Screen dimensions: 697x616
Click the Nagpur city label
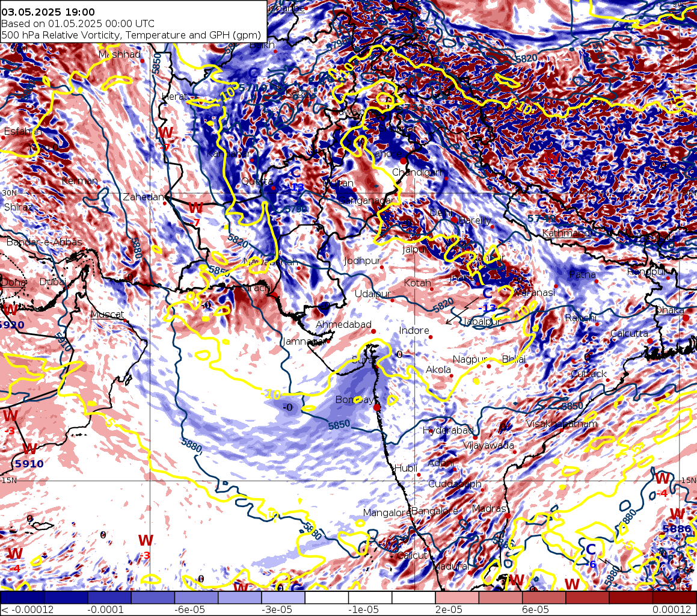point(470,359)
